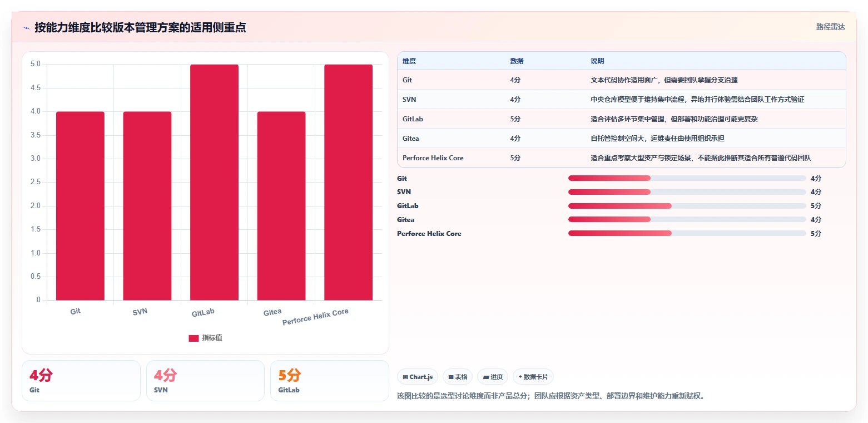This screenshot has width=868, height=423.
Task: Click the SVN x-axis label
Action: (x=140, y=312)
